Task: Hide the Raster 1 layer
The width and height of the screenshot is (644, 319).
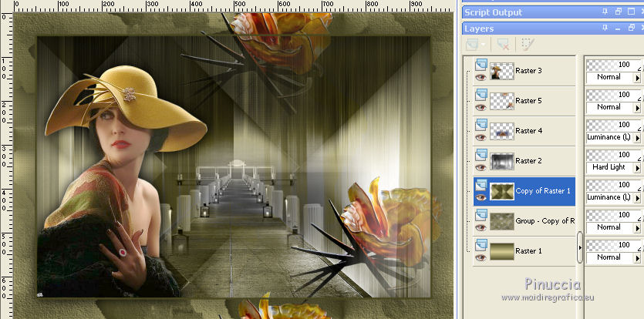Action: point(480,257)
